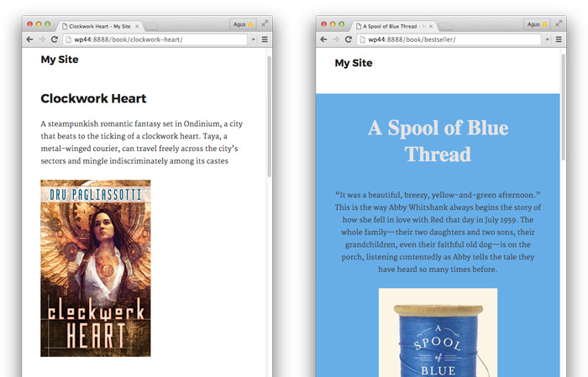Click the Agus profile button in the left window
The height and width of the screenshot is (377, 588).
point(243,24)
